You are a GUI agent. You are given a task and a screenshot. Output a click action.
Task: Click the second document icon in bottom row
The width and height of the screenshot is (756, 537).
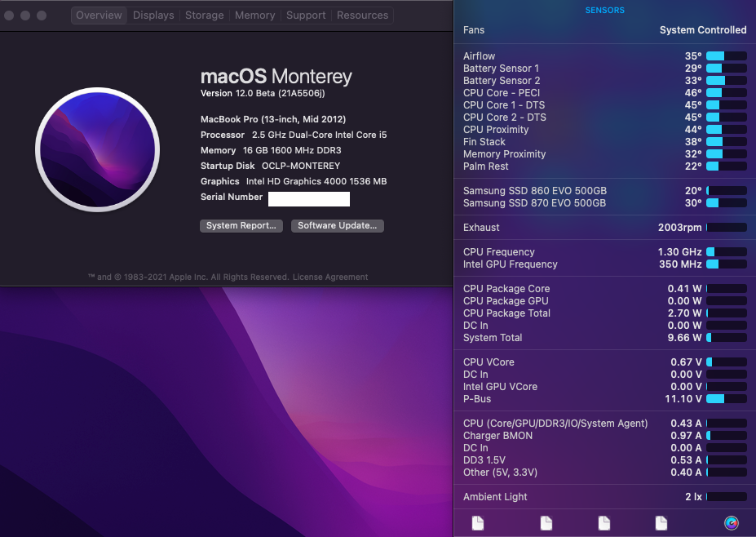[x=546, y=523]
